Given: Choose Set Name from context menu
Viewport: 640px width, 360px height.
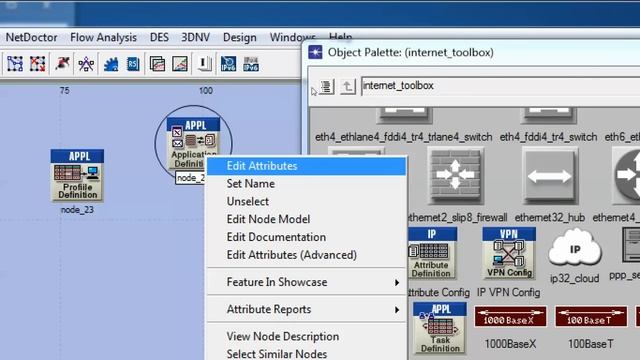Looking at the screenshot, I should click(x=307, y=184).
